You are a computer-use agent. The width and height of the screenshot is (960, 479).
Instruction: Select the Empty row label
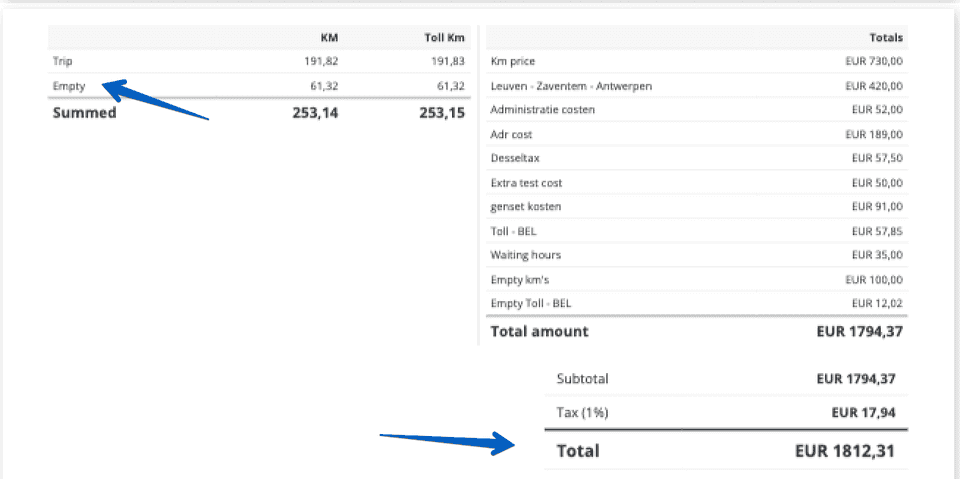(69, 86)
